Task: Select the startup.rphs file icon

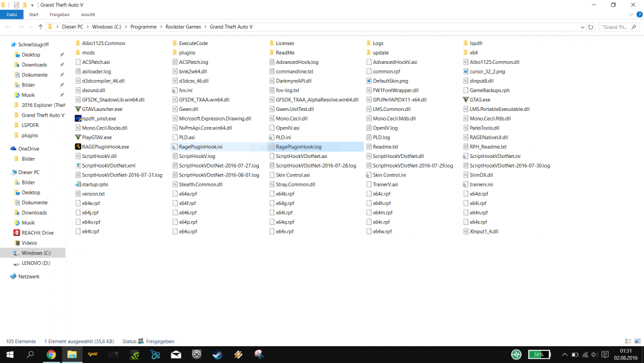Action: tap(78, 184)
